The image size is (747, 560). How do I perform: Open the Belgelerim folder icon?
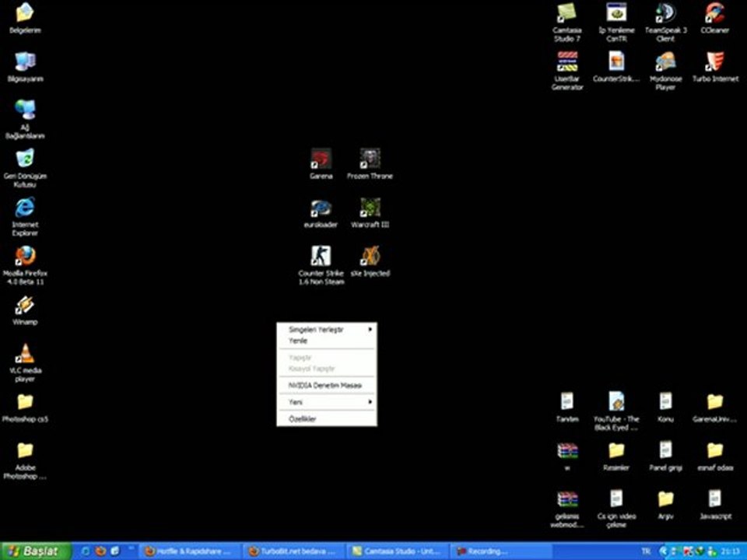coord(25,18)
